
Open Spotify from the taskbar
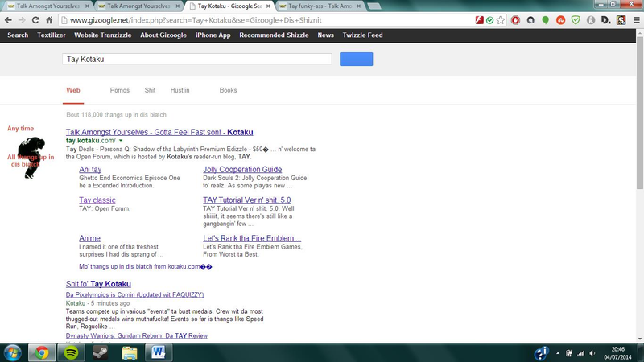click(x=71, y=353)
